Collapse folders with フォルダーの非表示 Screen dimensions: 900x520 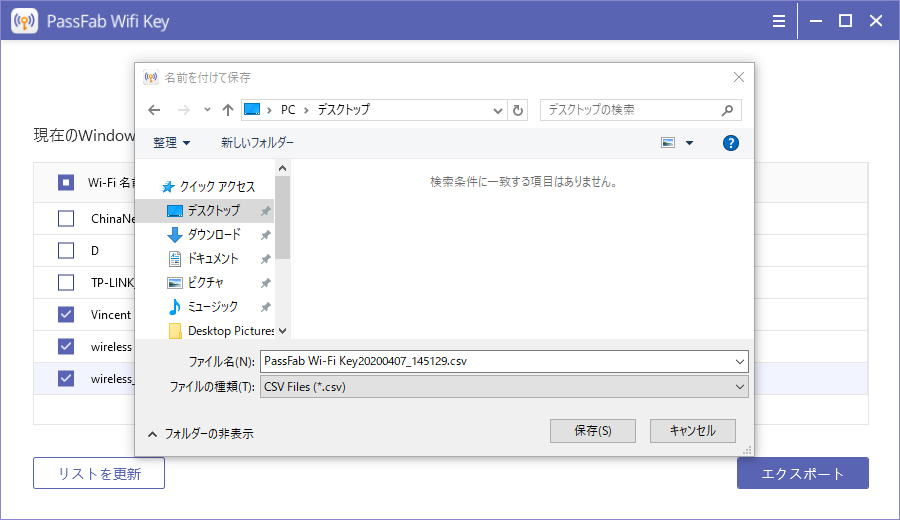click(200, 434)
